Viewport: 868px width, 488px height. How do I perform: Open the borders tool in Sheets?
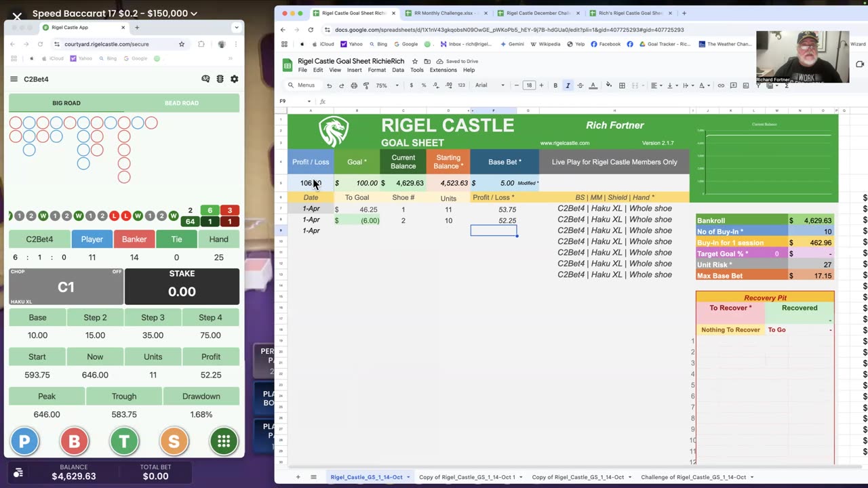[x=622, y=85]
